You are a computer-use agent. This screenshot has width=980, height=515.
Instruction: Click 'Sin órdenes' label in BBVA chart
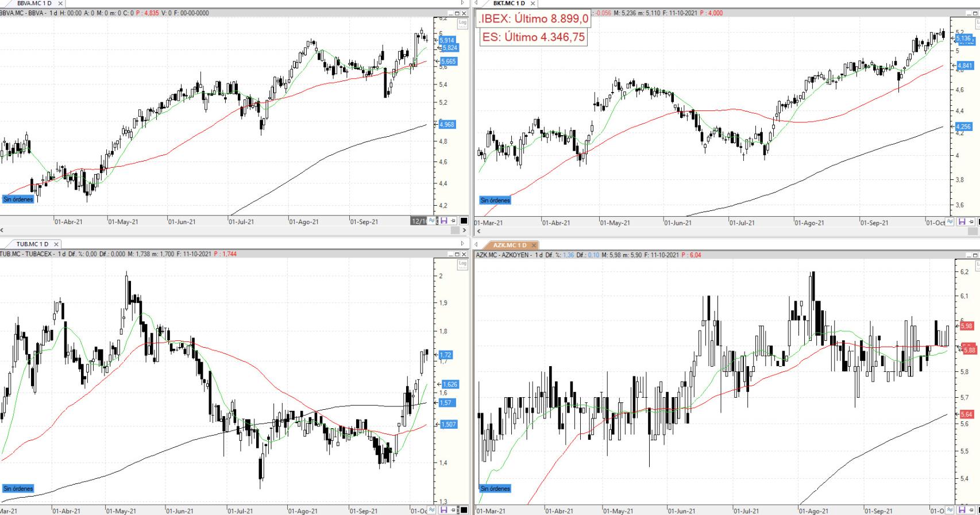pos(18,199)
